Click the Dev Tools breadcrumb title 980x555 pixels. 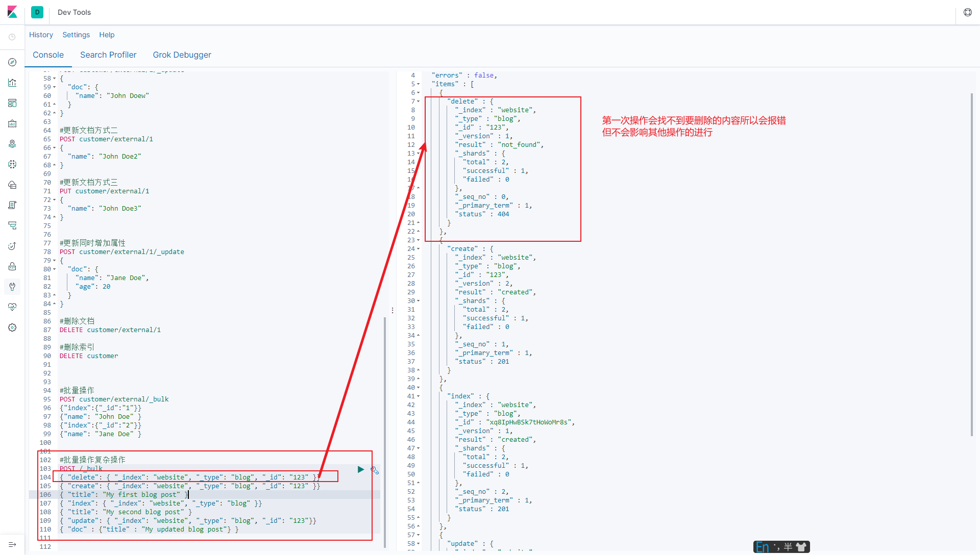click(74, 12)
